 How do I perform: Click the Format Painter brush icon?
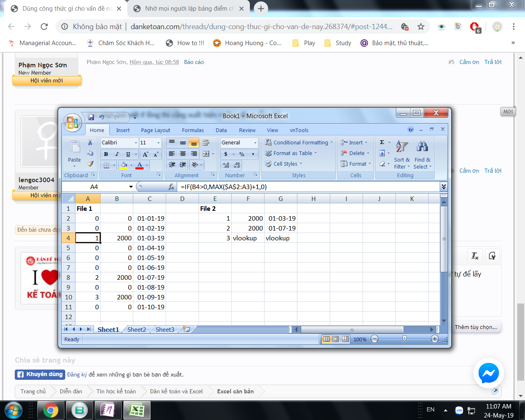(90, 164)
